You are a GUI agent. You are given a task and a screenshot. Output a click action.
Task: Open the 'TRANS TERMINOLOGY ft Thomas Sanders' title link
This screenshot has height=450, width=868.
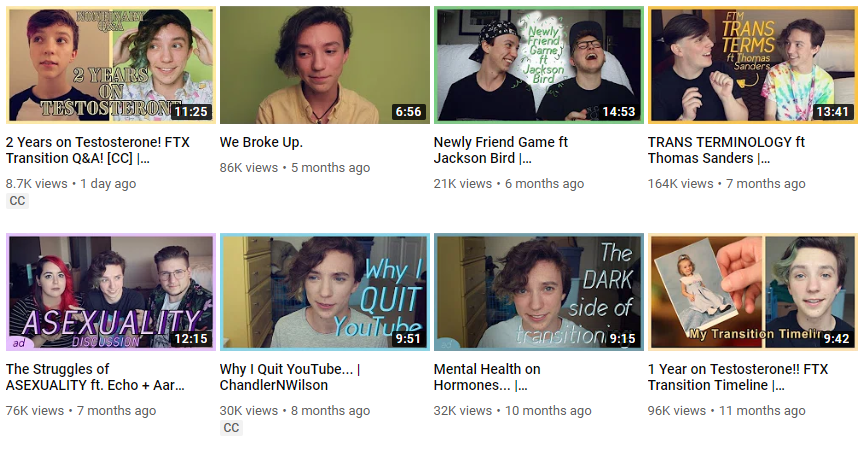(x=726, y=150)
